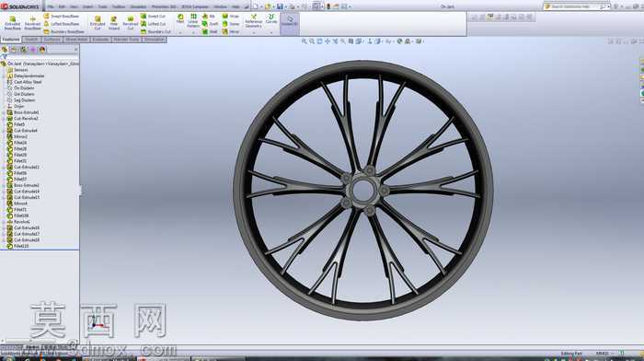
Task: Select Sensors in feature tree
Action: [x=17, y=70]
